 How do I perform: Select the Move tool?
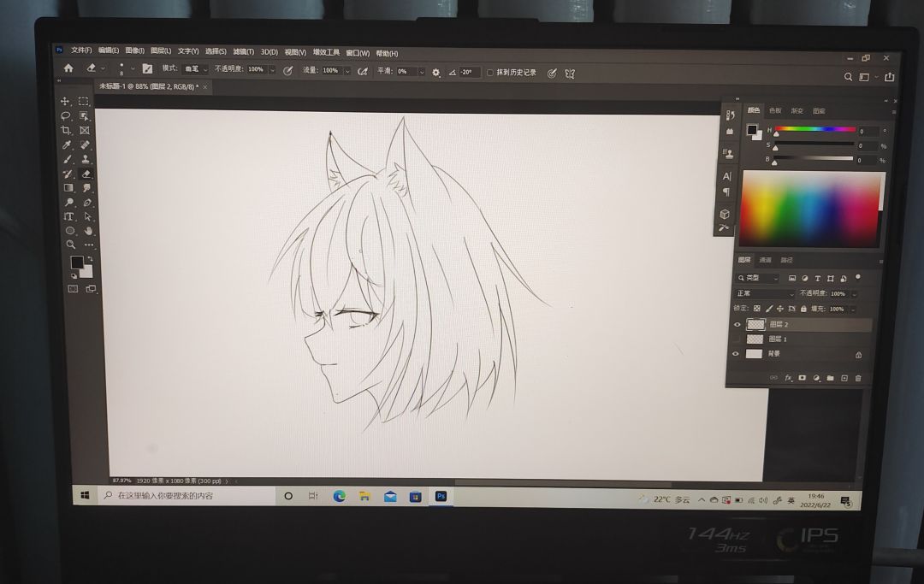65,101
